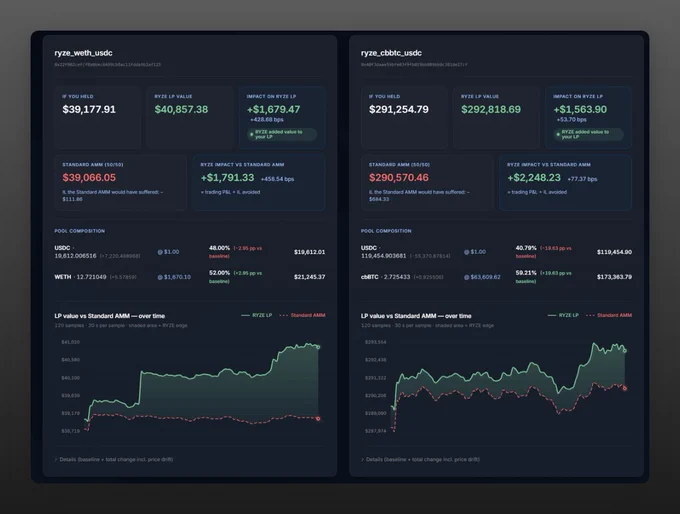Screen dimensions: 680x514
Task: Click the @ $1,670.10 WETH price
Action: pyautogui.click(x=174, y=277)
